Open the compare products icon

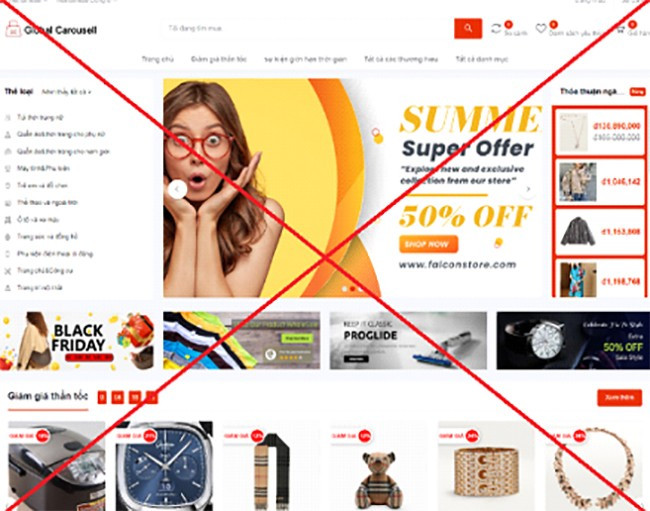coord(496,29)
